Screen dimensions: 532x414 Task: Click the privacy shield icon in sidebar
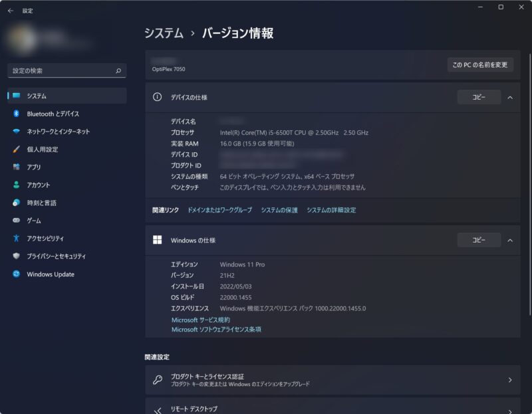click(16, 256)
